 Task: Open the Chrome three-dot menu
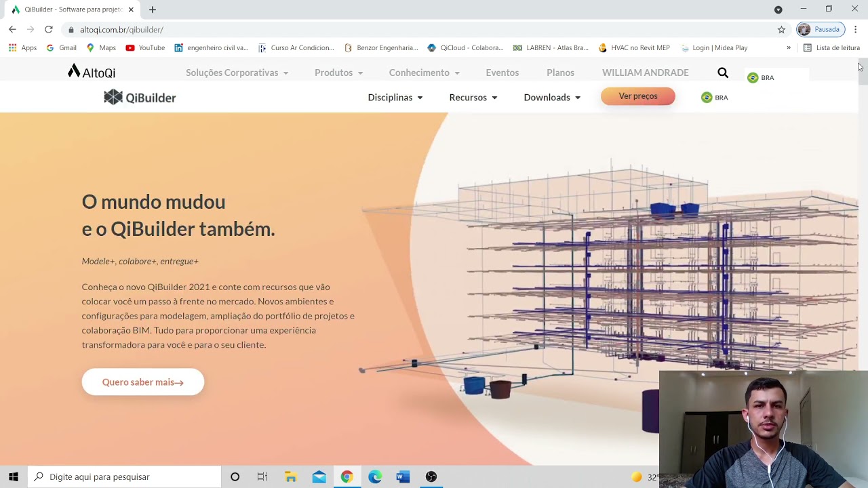point(856,29)
